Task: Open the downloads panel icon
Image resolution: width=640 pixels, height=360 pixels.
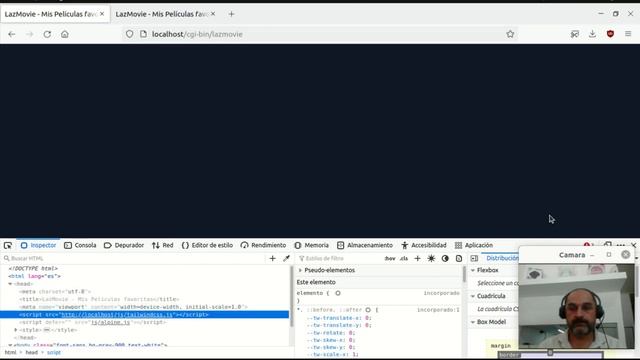Action: coord(592,34)
